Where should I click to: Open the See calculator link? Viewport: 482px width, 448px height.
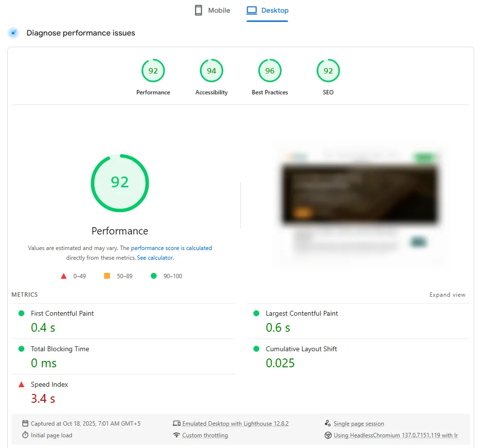155,258
